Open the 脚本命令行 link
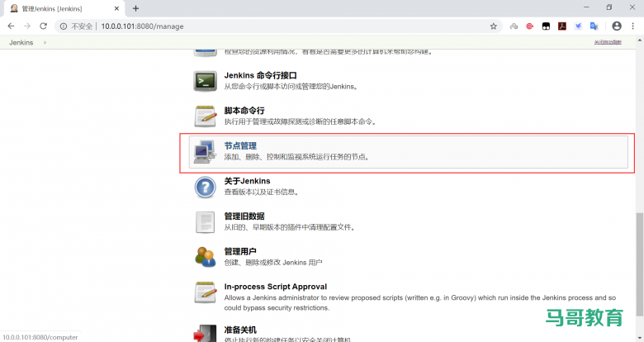The width and height of the screenshot is (644, 342). 244,111
